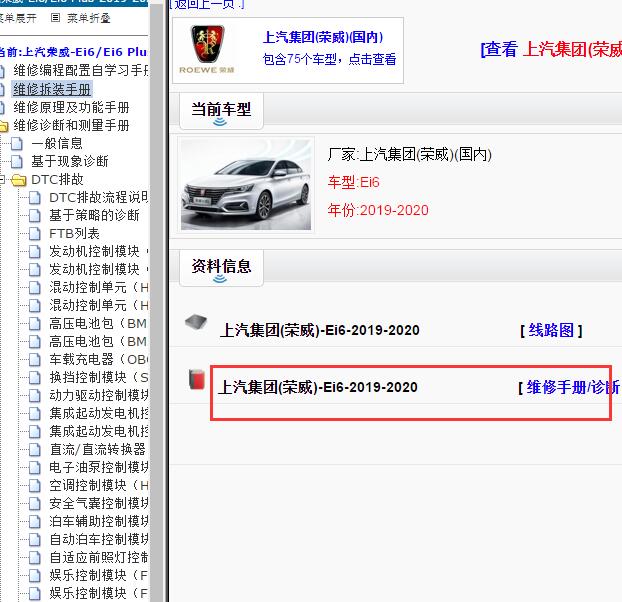Click the 维修诊断和测量手册 folder
Screen dimensions: 622x602
[x=71, y=125]
